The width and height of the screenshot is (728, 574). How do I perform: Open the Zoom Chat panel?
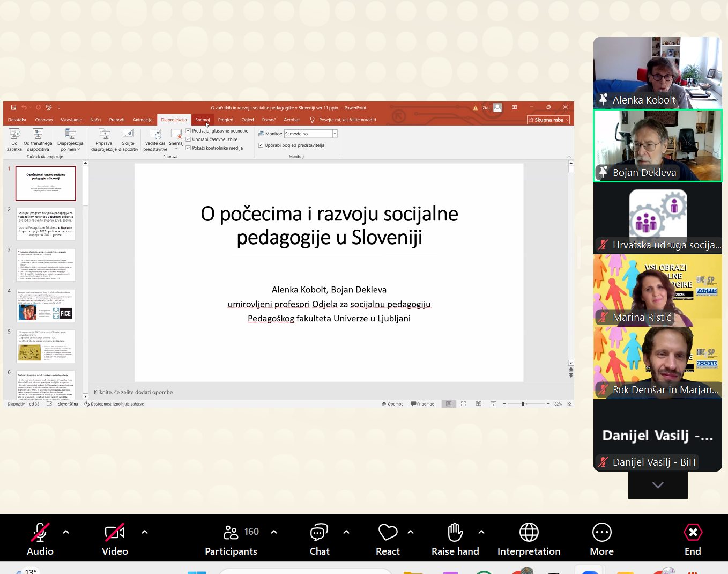coord(320,539)
